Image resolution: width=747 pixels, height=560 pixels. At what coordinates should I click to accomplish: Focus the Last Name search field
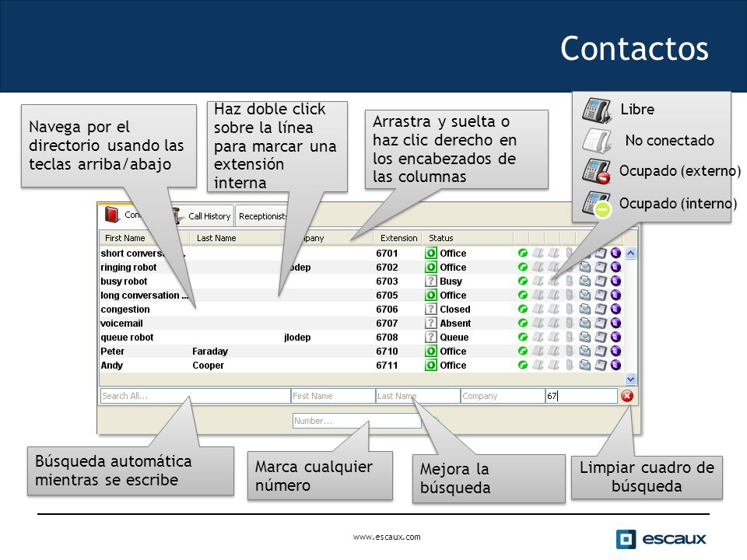click(x=418, y=396)
